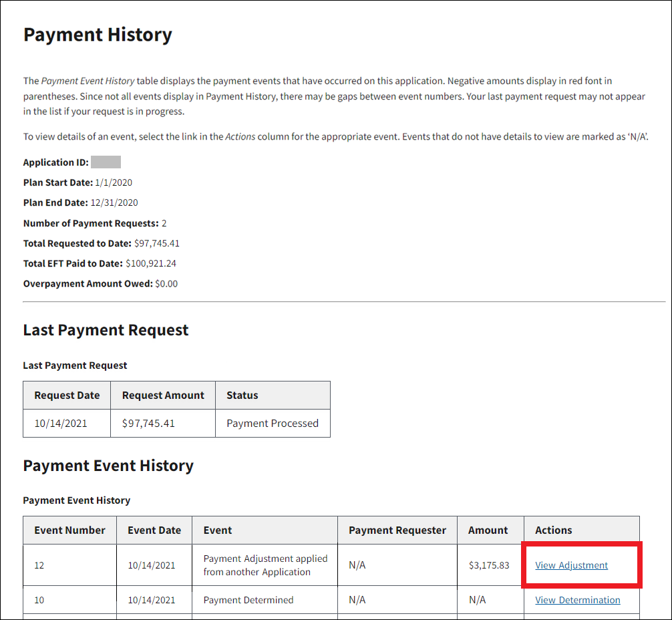Click the Payment History page heading
Image resolution: width=672 pixels, height=620 pixels.
(98, 35)
